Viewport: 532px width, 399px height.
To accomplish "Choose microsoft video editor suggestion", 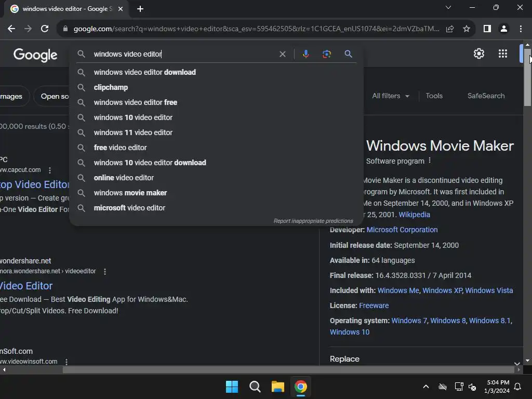I will [217, 208].
